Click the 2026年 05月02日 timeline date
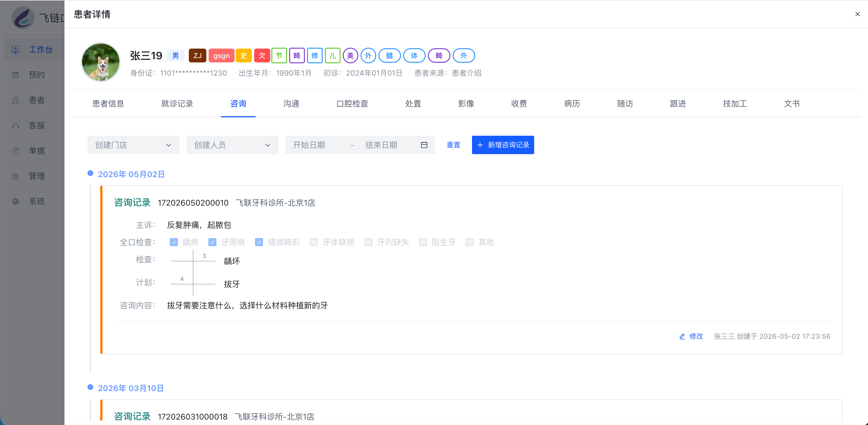The width and height of the screenshot is (868, 425). pos(131,175)
